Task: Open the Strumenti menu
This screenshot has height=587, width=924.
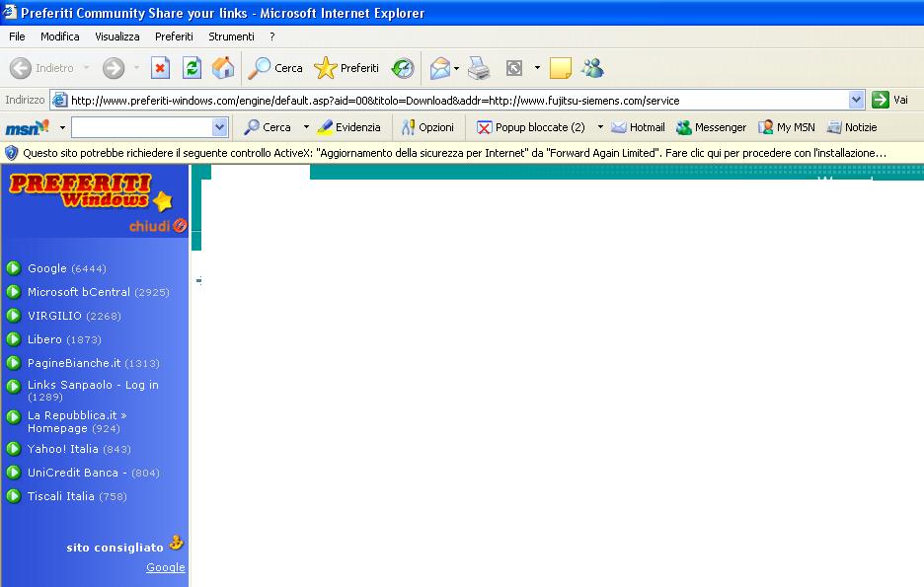Action: click(x=231, y=37)
